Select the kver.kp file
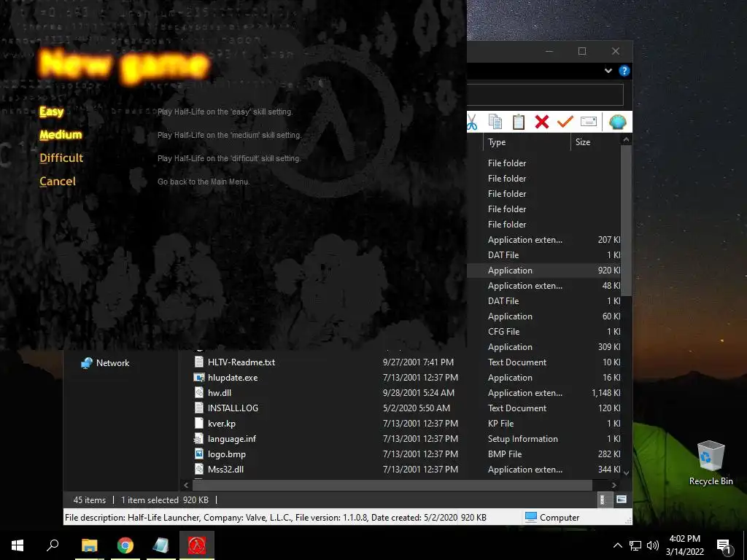The width and height of the screenshot is (747, 560). coord(222,424)
